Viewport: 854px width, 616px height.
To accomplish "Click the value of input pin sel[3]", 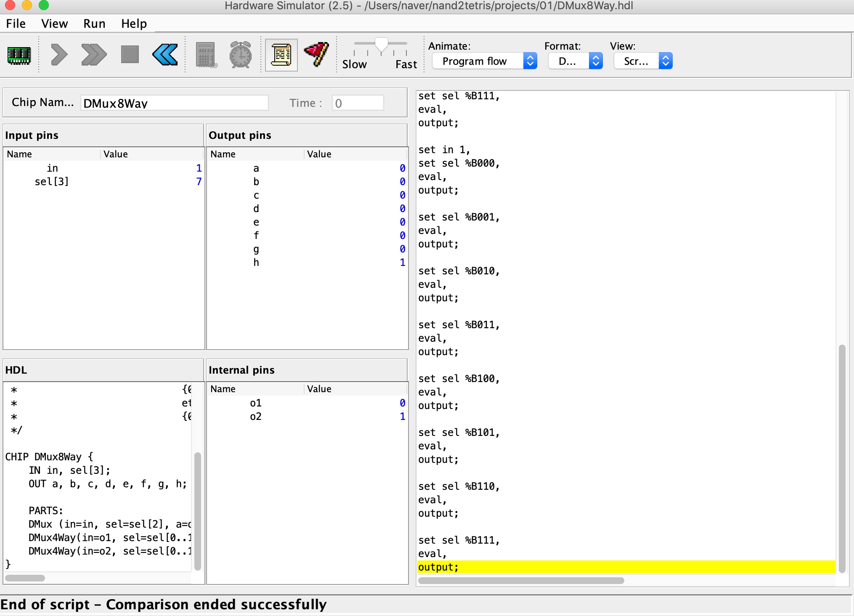I will (x=199, y=182).
